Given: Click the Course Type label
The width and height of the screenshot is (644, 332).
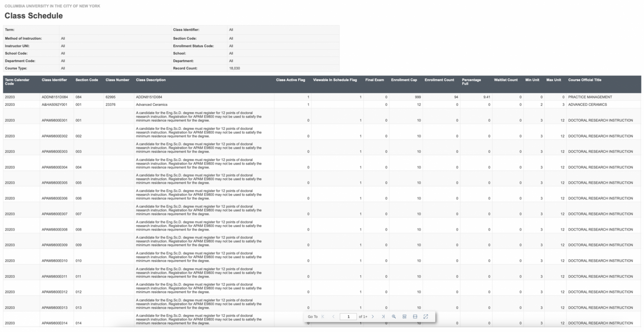Looking at the screenshot, I should pos(16,68).
